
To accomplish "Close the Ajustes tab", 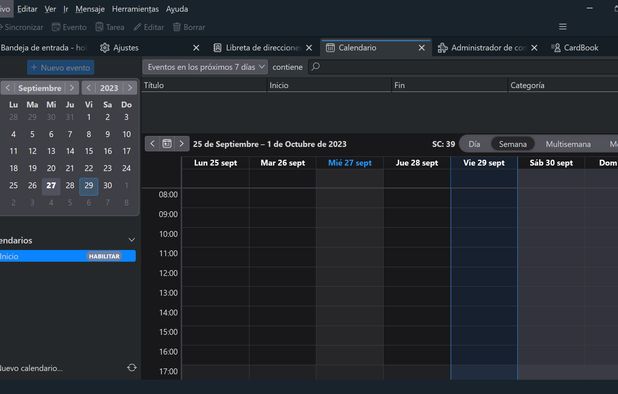I will (196, 48).
